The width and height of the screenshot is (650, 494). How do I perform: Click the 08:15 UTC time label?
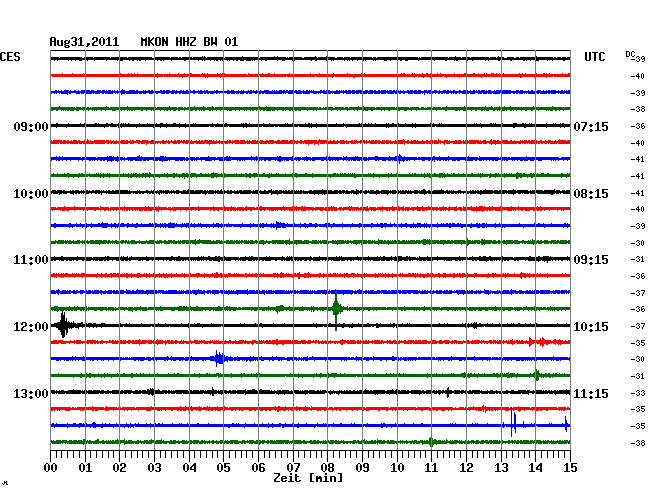coord(591,194)
